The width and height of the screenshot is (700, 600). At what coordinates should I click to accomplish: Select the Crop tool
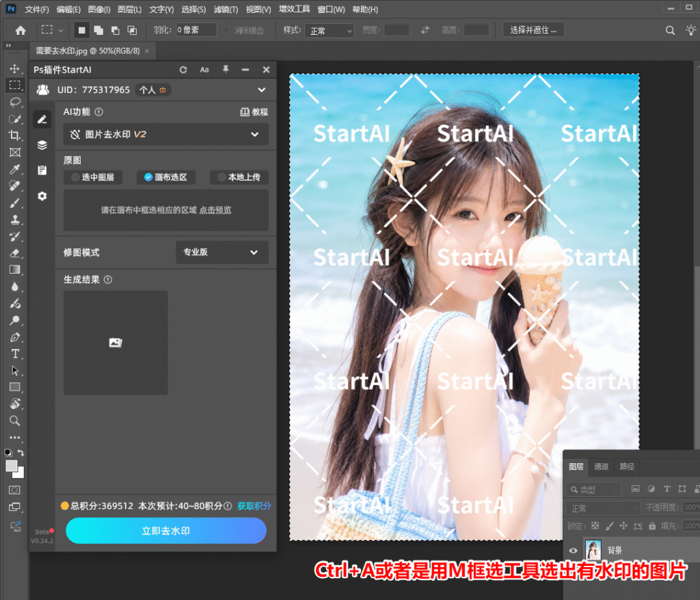coord(15,135)
